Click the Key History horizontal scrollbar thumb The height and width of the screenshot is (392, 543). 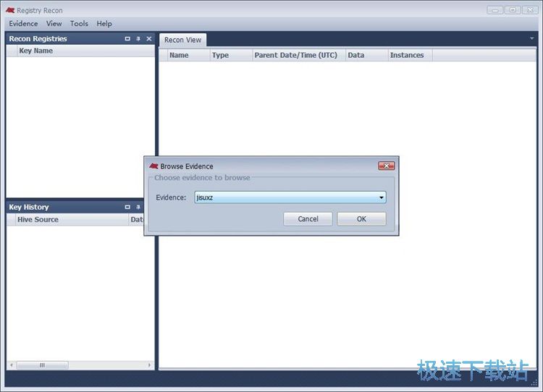(x=42, y=365)
